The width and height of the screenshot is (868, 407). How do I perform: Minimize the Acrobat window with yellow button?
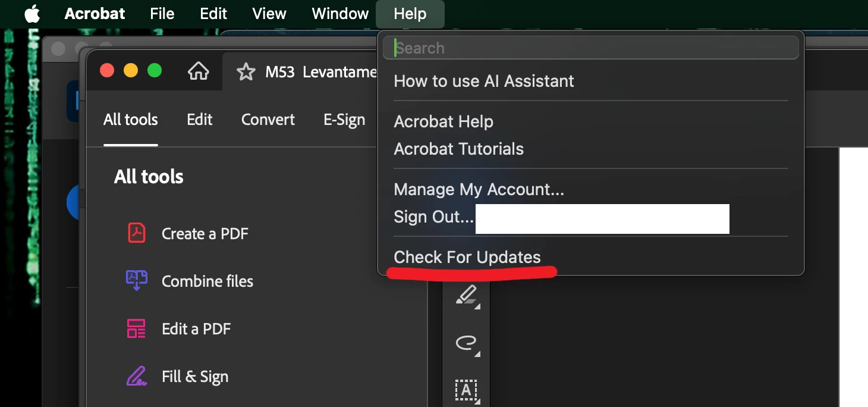[131, 70]
